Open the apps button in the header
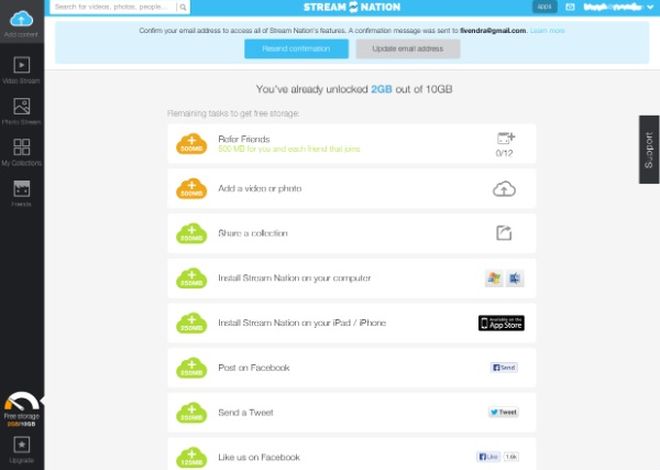 pyautogui.click(x=544, y=7)
